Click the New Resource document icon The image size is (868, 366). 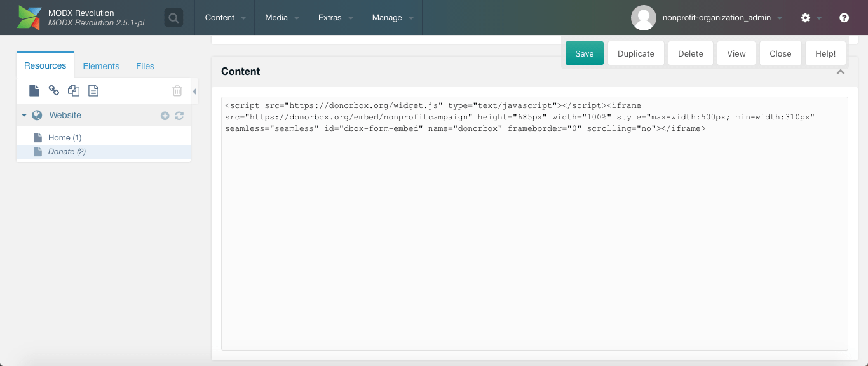click(34, 91)
